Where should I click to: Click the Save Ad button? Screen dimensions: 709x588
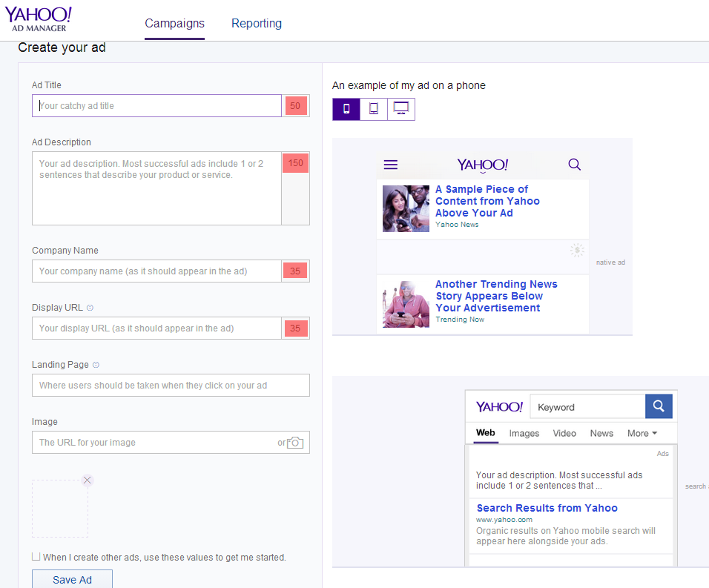[x=73, y=579]
